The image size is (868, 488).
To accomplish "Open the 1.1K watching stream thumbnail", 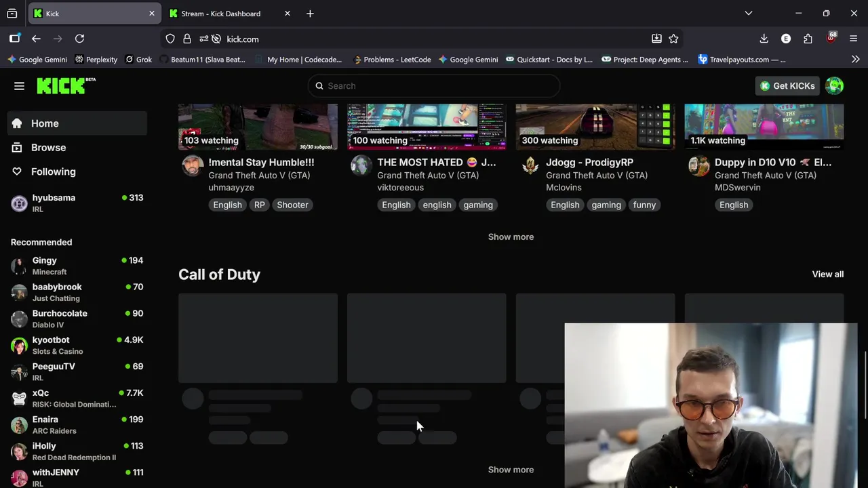I will (x=764, y=127).
